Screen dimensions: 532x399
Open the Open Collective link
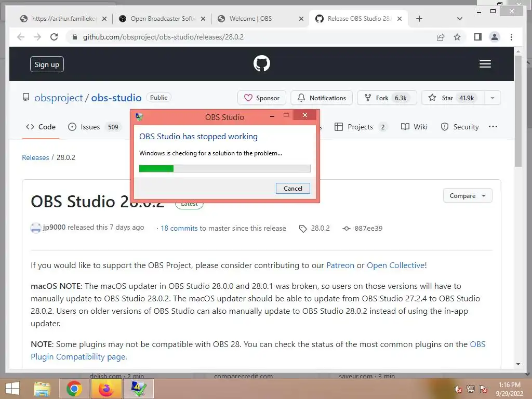395,265
